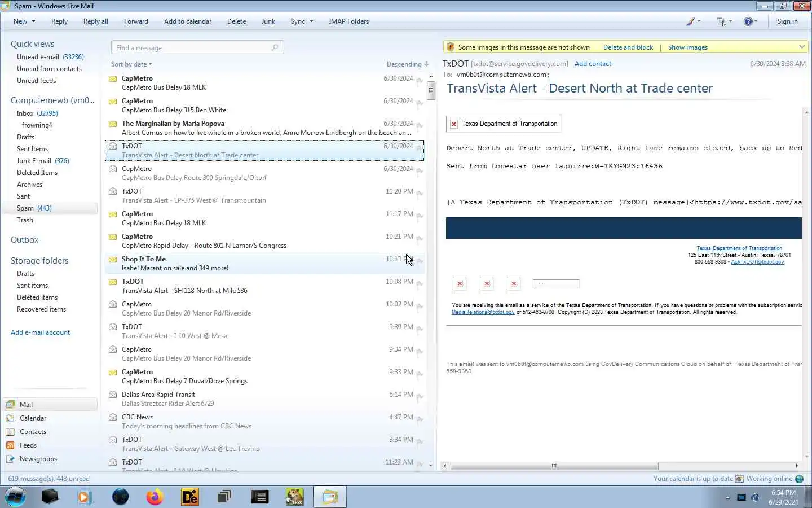Open Windows Start button
Image resolution: width=812 pixels, height=508 pixels.
tap(15, 497)
